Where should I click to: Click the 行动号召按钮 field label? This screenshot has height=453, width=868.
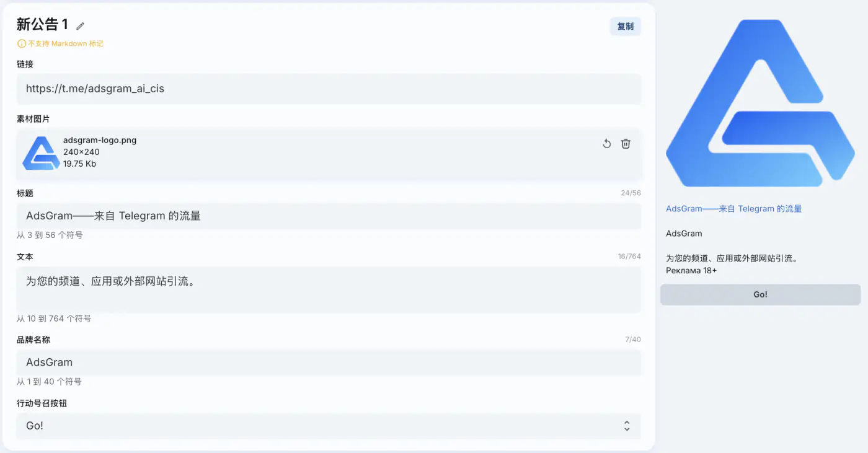click(x=42, y=403)
